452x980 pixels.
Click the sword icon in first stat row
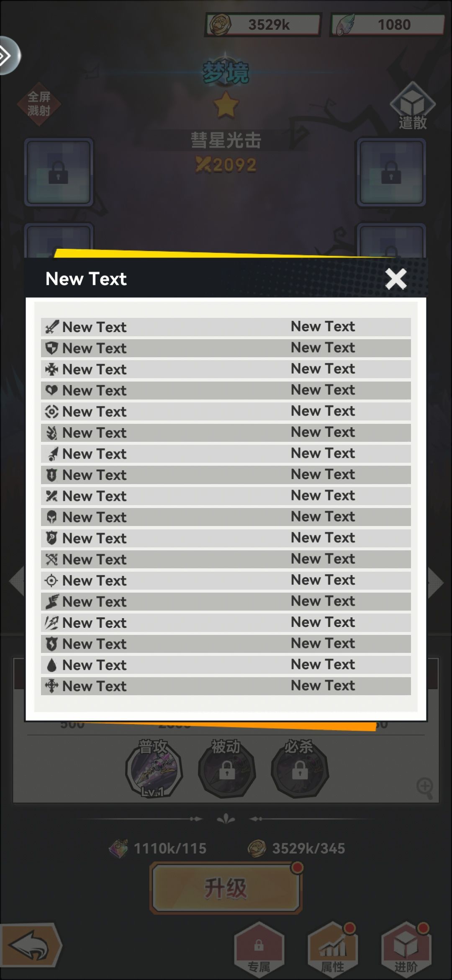(x=51, y=327)
